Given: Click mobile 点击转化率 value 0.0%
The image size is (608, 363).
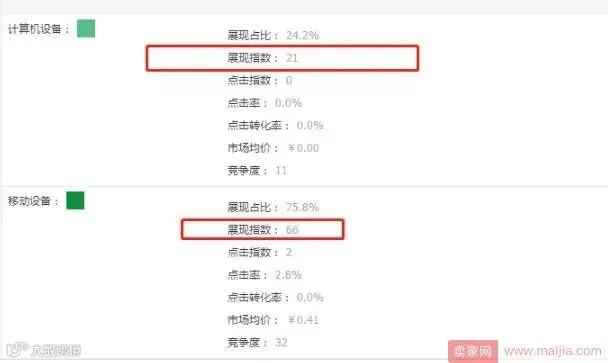Looking at the screenshot, I should [x=310, y=297].
